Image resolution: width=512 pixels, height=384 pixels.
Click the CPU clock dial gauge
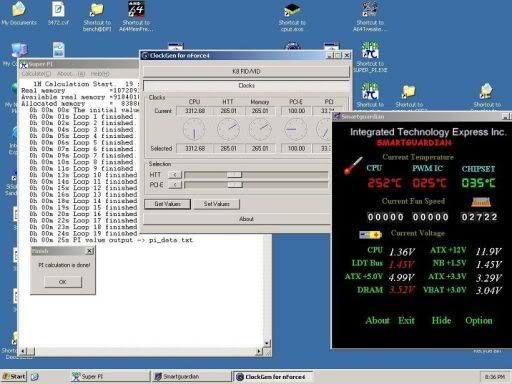194,130
